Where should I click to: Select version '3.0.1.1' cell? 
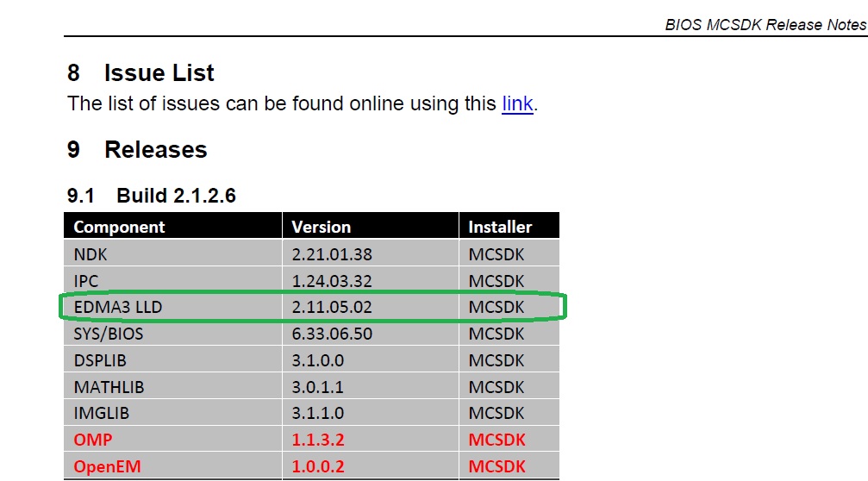371,386
